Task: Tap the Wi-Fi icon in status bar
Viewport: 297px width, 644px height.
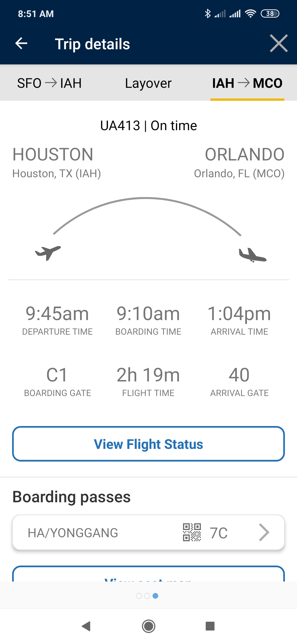Action: tap(250, 13)
